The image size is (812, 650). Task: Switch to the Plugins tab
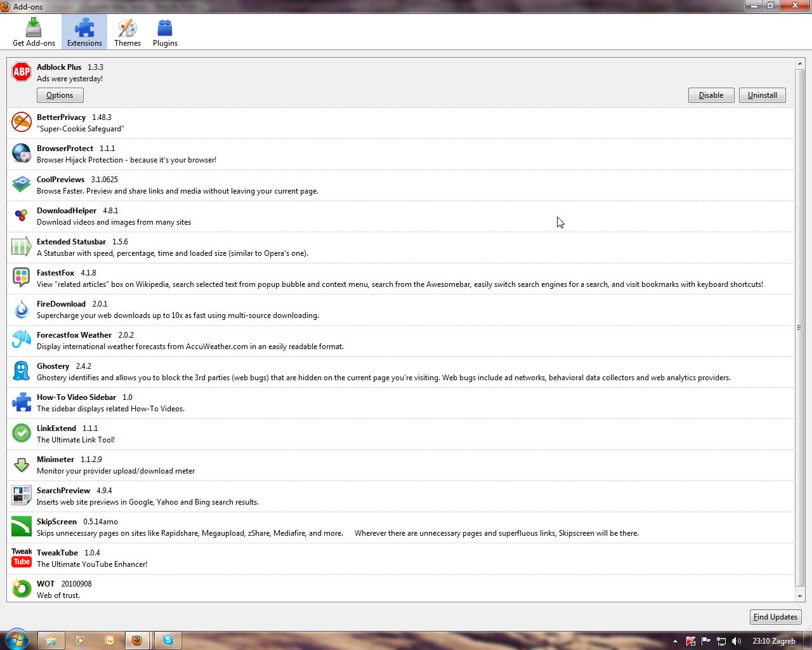click(165, 32)
